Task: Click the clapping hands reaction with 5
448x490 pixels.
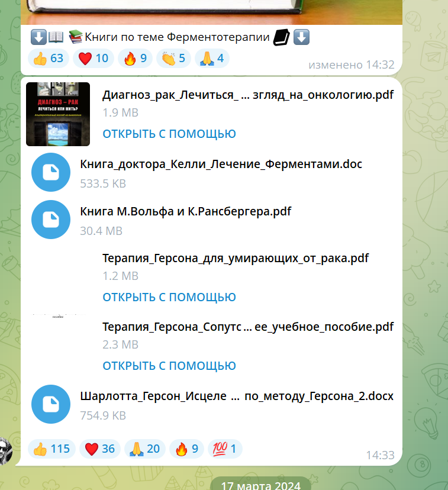Action: click(173, 58)
